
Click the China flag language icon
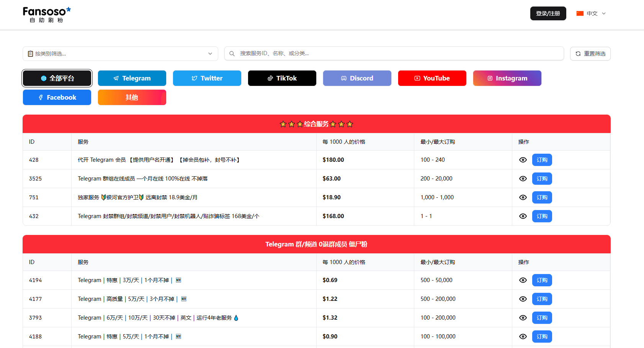(x=580, y=13)
